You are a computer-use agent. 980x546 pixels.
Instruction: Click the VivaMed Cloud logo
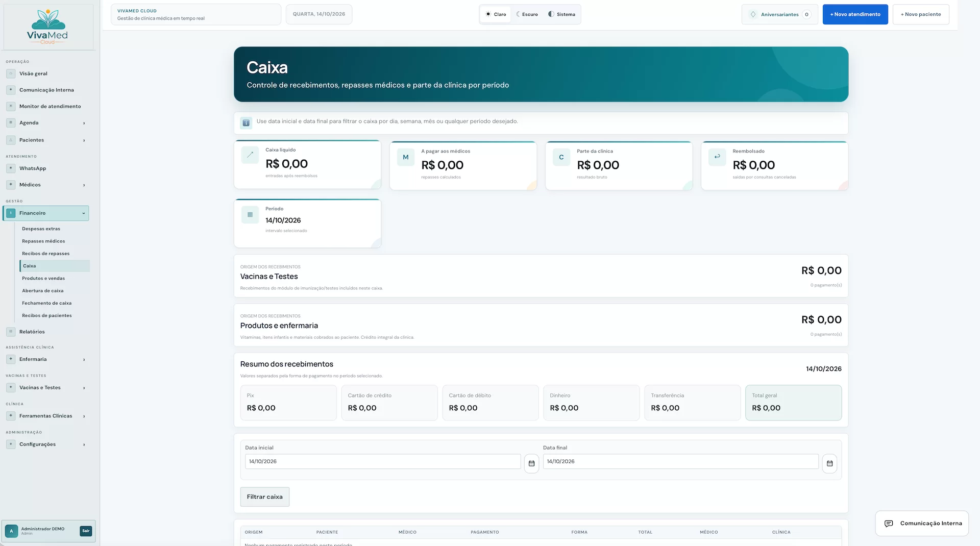tap(48, 27)
